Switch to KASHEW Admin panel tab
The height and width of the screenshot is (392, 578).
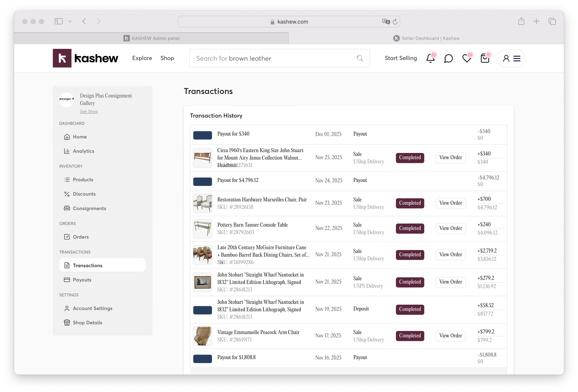pos(151,38)
